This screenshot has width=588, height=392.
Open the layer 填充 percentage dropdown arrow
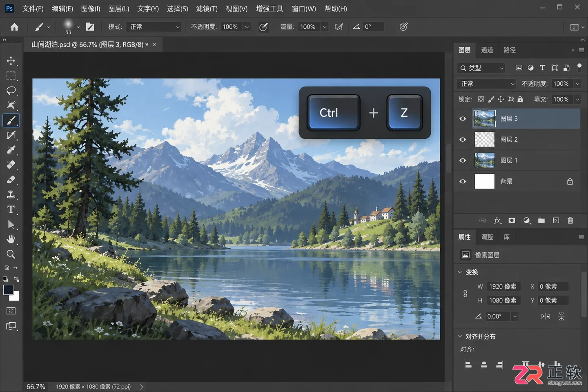coord(578,99)
